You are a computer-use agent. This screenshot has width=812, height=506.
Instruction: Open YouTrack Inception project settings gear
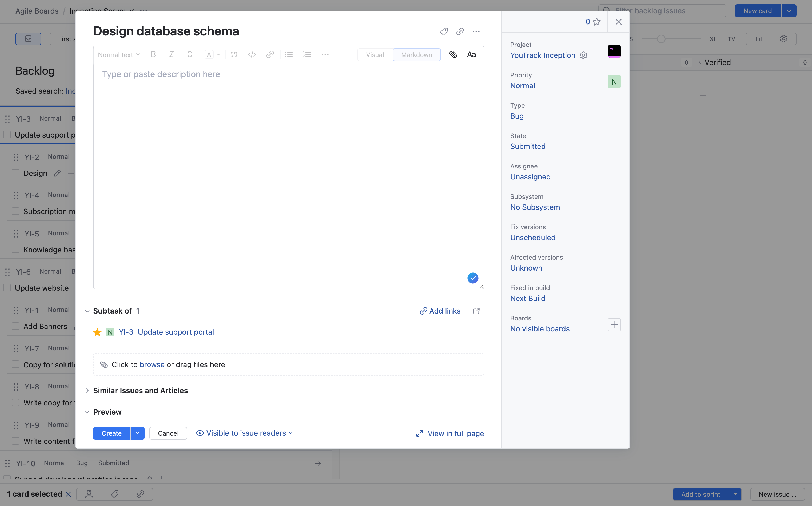tap(584, 55)
